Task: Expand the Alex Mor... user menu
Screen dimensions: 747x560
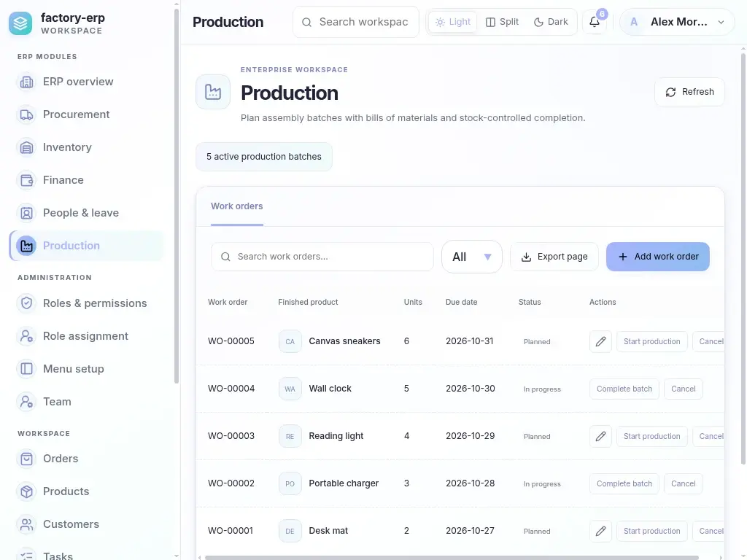Action: coord(677,22)
